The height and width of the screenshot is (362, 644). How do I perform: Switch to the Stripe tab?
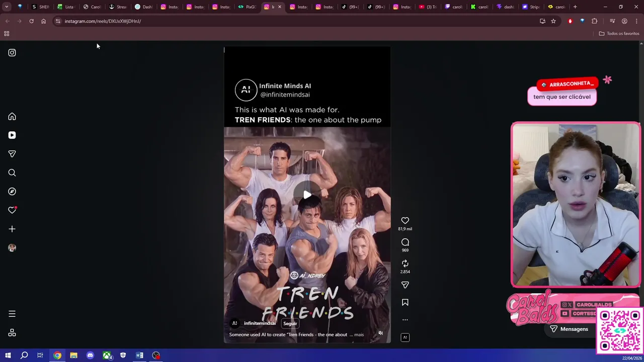[531, 7]
